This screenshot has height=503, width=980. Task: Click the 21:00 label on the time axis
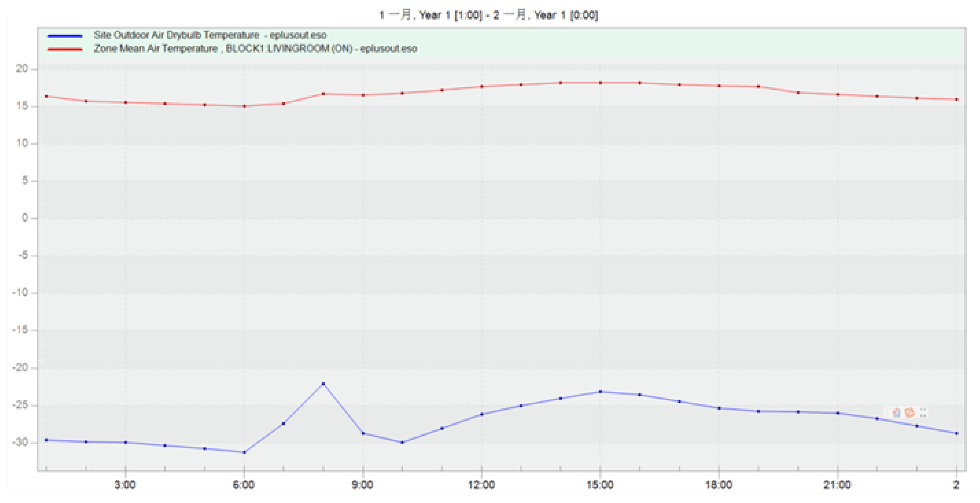837,485
